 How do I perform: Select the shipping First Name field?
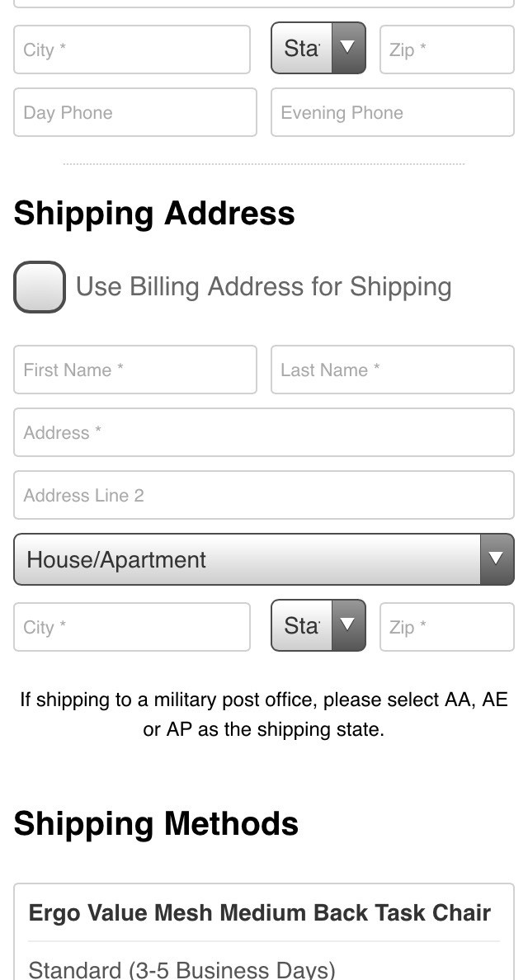[x=134, y=370]
